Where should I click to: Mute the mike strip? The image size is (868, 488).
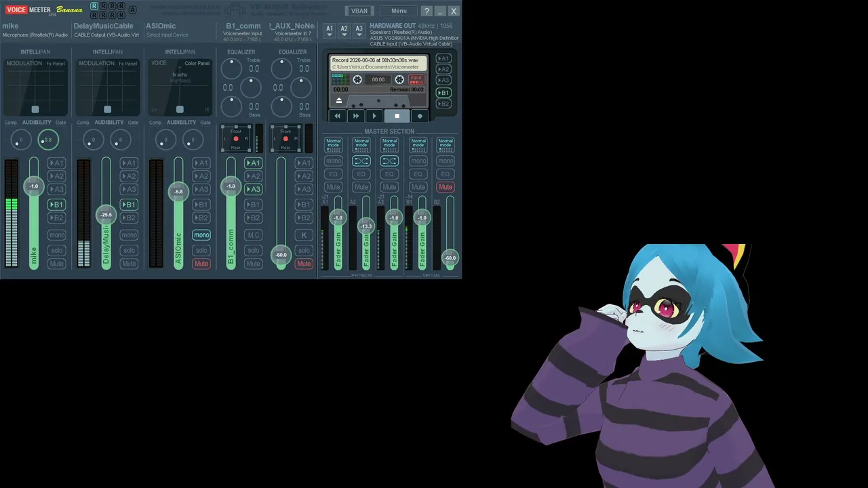point(56,264)
